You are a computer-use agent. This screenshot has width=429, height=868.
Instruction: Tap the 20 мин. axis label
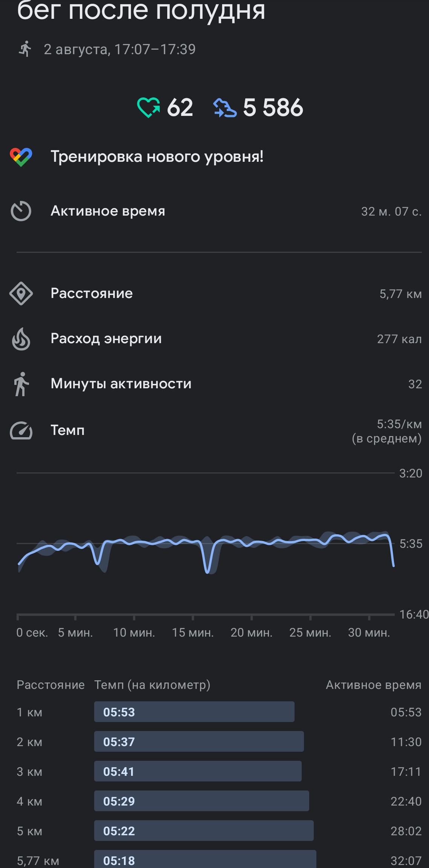(x=251, y=632)
